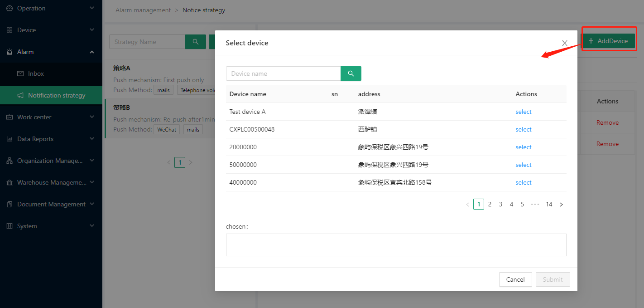Expand the Organization Management chevron
This screenshot has width=644, height=308.
(92, 161)
